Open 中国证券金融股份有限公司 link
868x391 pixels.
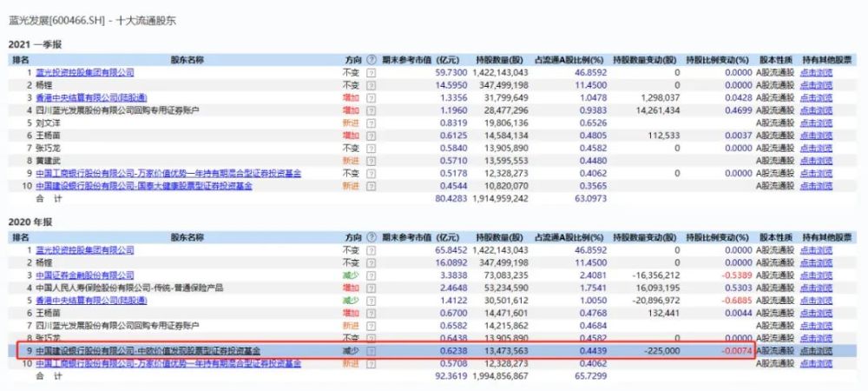point(85,275)
